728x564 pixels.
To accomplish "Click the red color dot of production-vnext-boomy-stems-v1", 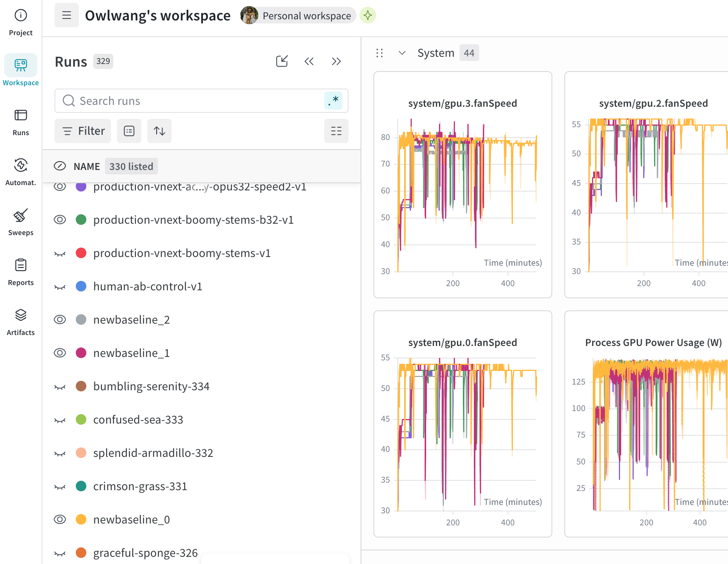I will click(81, 253).
